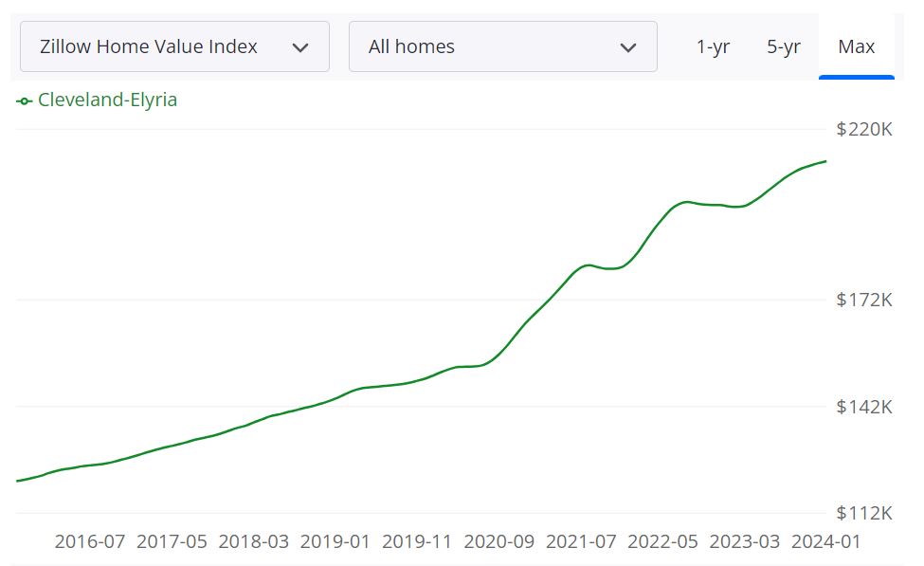The width and height of the screenshot is (924, 566).
Task: Click the $220K axis label
Action: 863,129
